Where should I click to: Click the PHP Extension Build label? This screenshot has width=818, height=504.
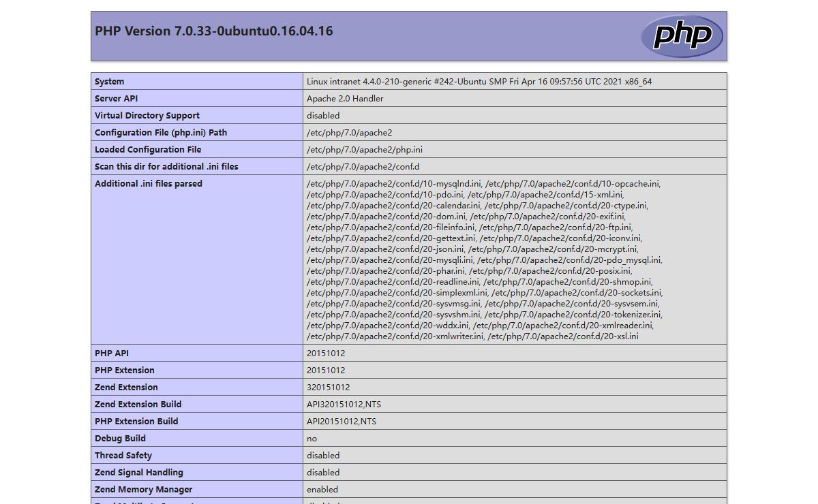tap(136, 421)
